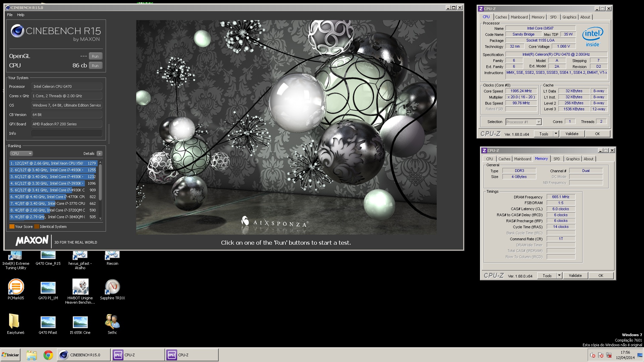
Task: Click the Core Speed value 1995.24 MHz
Action: (x=521, y=91)
